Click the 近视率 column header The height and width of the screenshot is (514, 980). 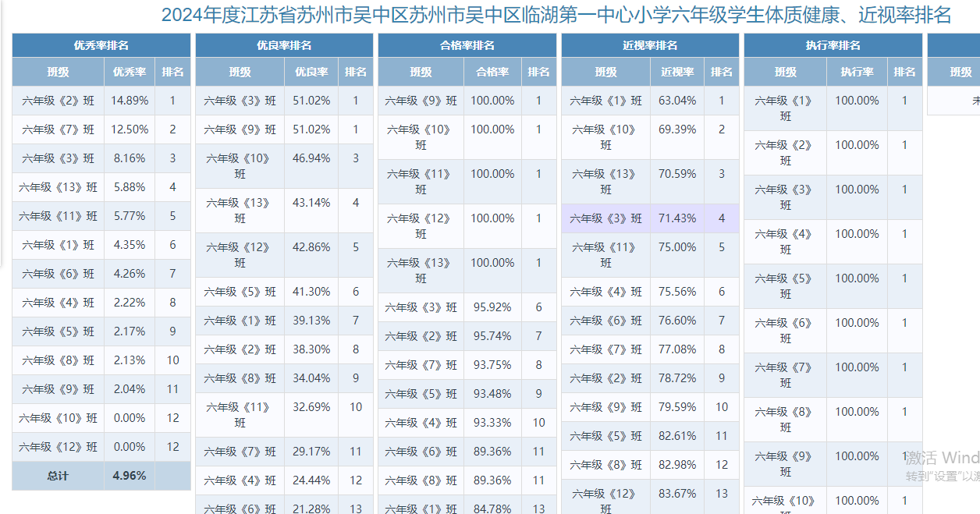(677, 72)
